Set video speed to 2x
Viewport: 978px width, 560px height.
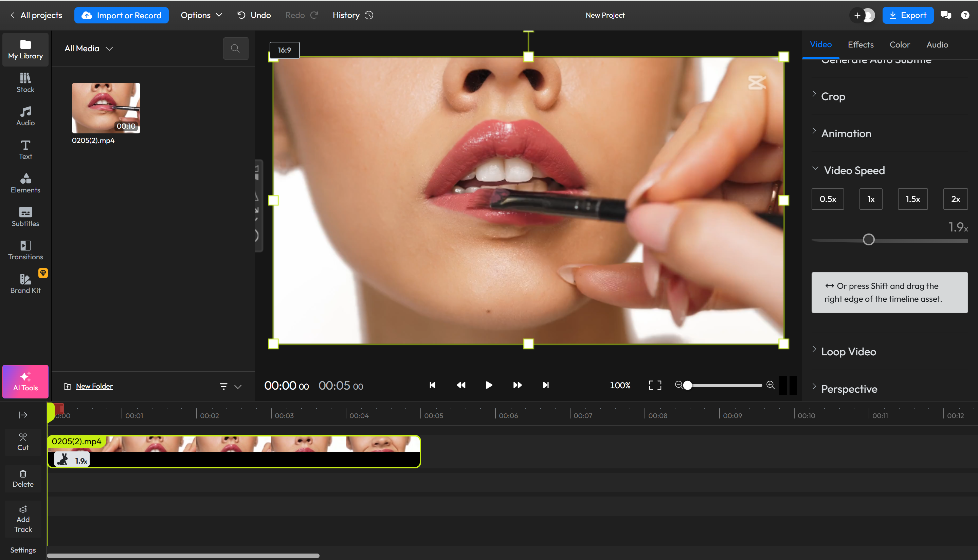(955, 199)
